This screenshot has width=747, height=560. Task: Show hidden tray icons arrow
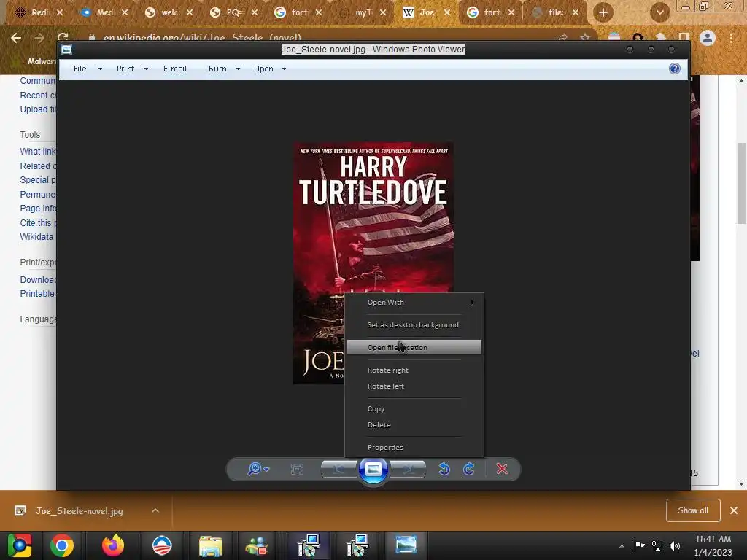click(622, 547)
